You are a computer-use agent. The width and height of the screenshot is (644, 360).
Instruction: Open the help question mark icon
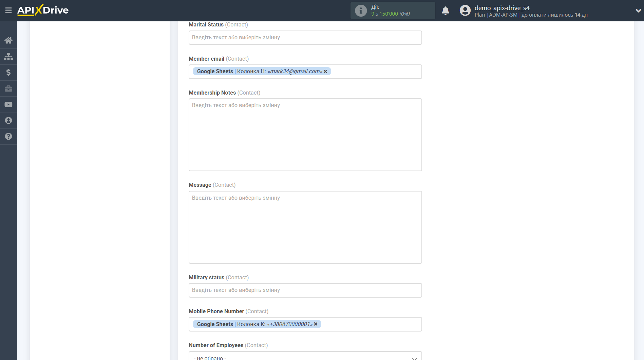(x=8, y=136)
